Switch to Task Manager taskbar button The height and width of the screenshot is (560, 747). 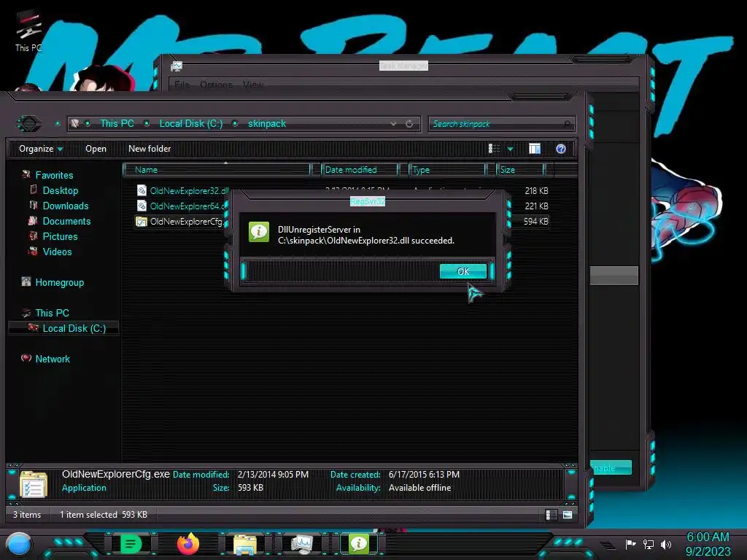[x=302, y=544]
